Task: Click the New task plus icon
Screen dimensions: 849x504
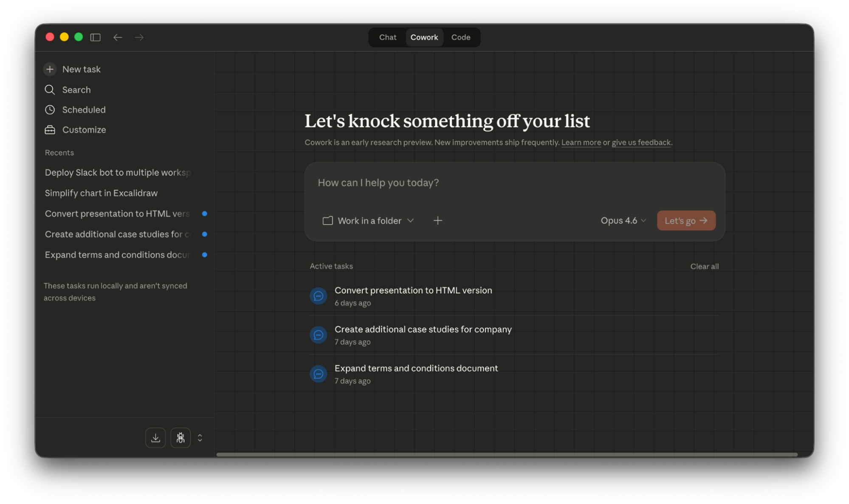Action: (50, 69)
